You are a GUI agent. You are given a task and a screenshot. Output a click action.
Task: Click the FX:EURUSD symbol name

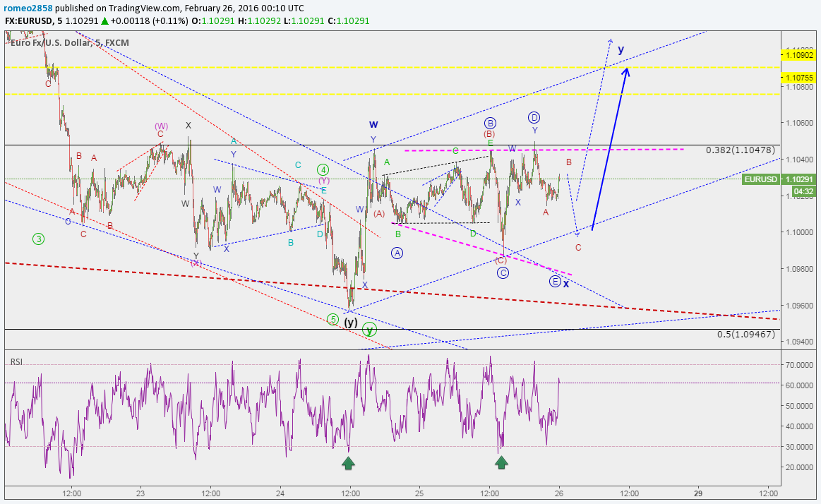28,21
